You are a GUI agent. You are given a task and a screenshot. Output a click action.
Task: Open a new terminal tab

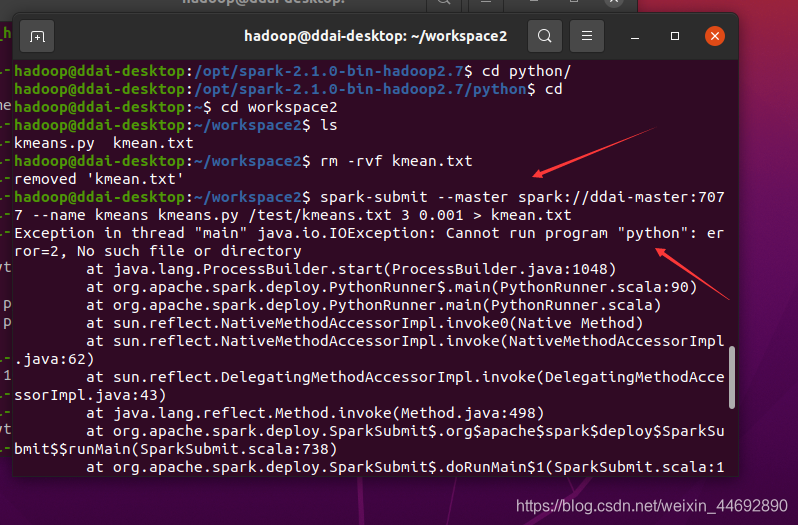[x=37, y=36]
